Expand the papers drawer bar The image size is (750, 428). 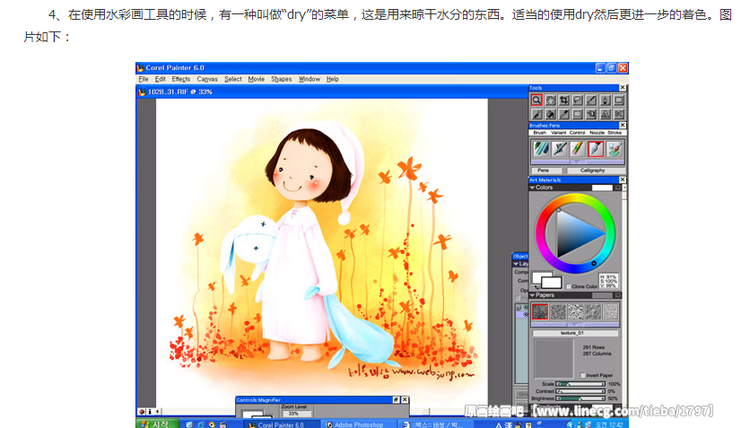[x=575, y=324]
